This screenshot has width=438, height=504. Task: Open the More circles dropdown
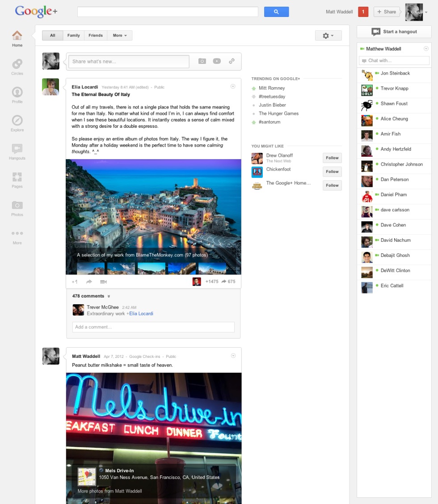pyautogui.click(x=120, y=35)
